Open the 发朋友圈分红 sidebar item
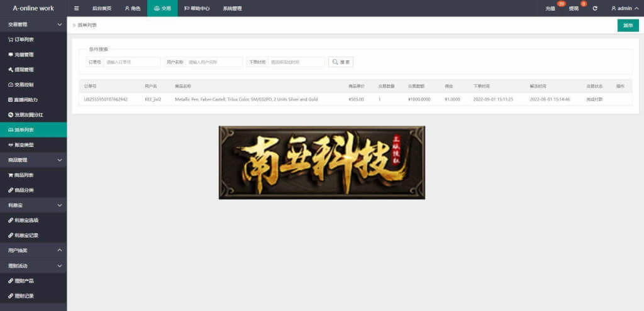Image resolution: width=644 pixels, height=311 pixels. [33, 115]
